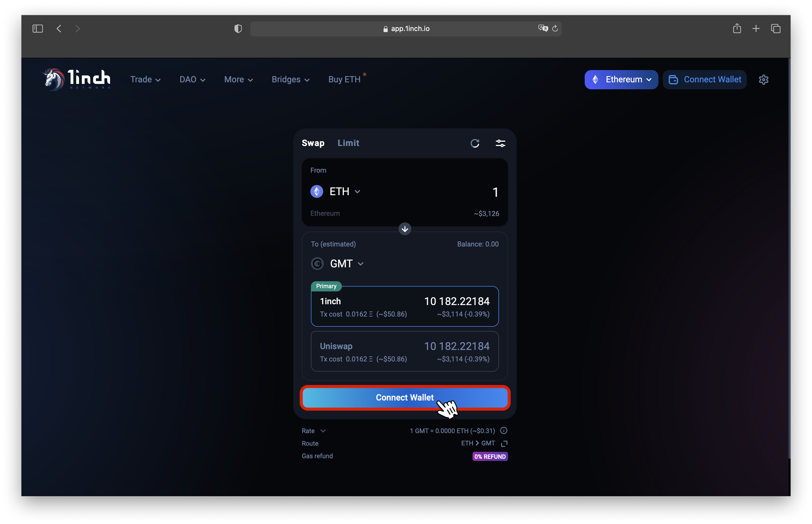The height and width of the screenshot is (524, 812).
Task: Click the 1 GMT = 0.0000 ETH rate
Action: 452,431
